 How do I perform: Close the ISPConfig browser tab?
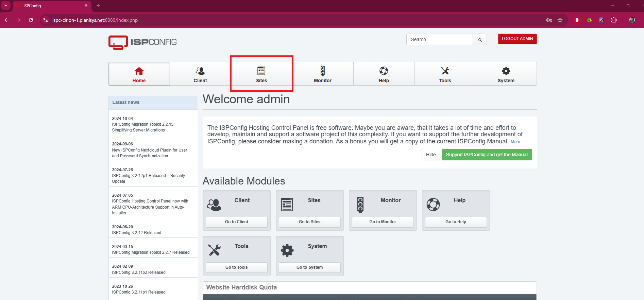click(x=86, y=5)
